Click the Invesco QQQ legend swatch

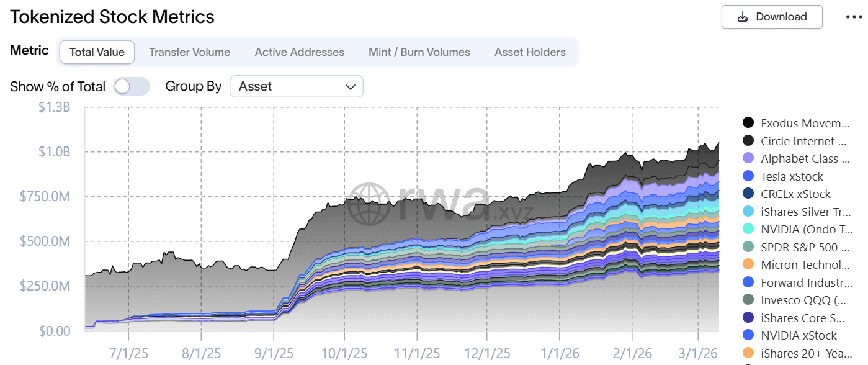point(748,300)
